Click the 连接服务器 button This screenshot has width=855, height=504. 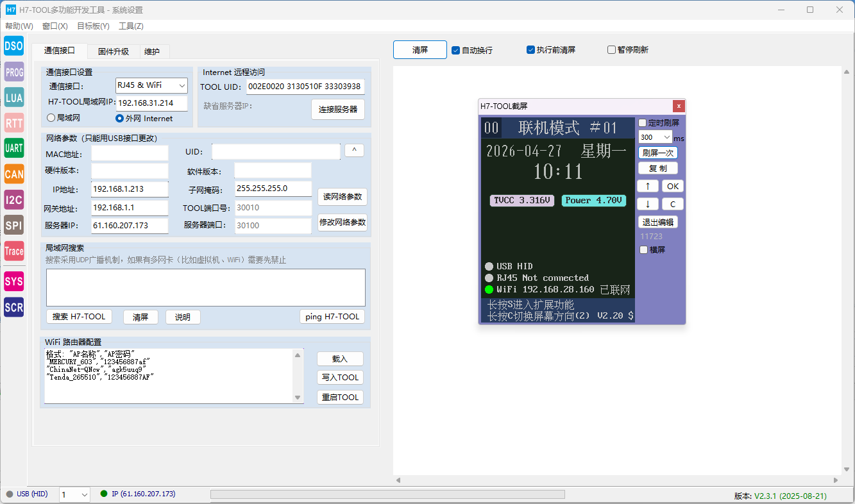[338, 110]
